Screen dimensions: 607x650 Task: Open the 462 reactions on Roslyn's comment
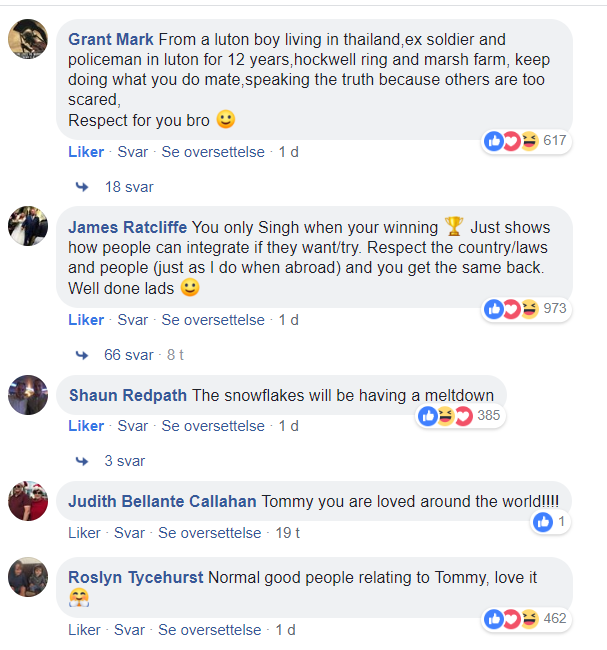[526, 619]
